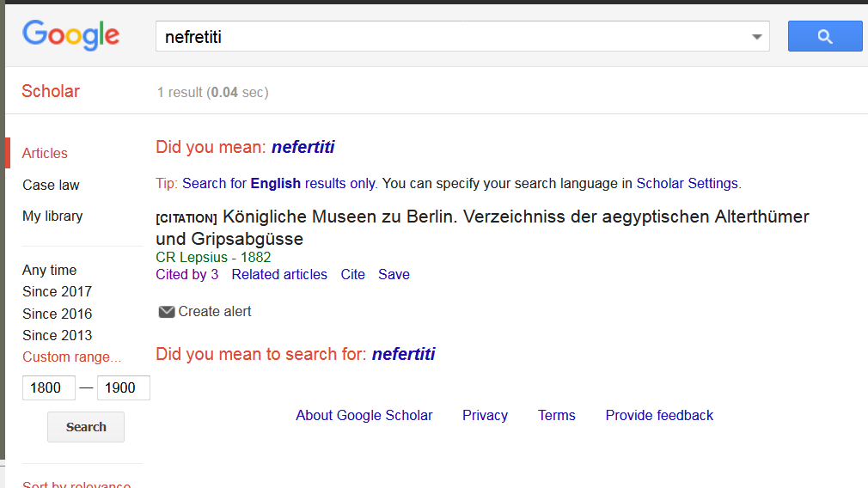
Task: Open the search box dropdown arrow
Action: (756, 37)
